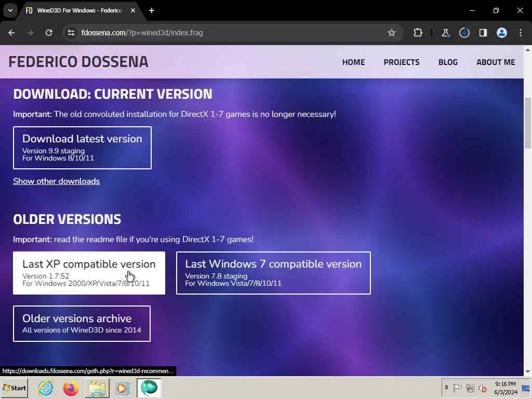This screenshot has height=399, width=532.
Task: Open the muted volume tray icon
Action: (x=482, y=388)
